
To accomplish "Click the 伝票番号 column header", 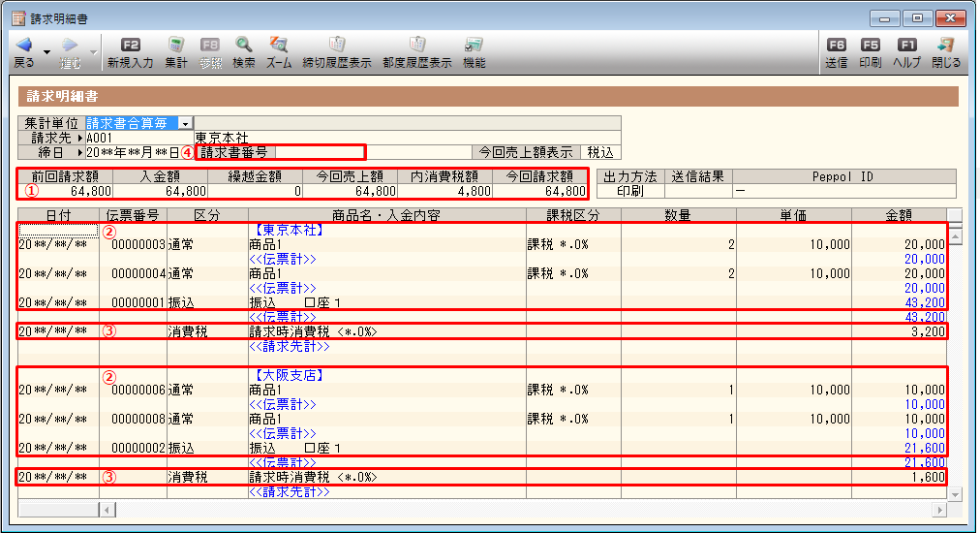I will click(133, 215).
